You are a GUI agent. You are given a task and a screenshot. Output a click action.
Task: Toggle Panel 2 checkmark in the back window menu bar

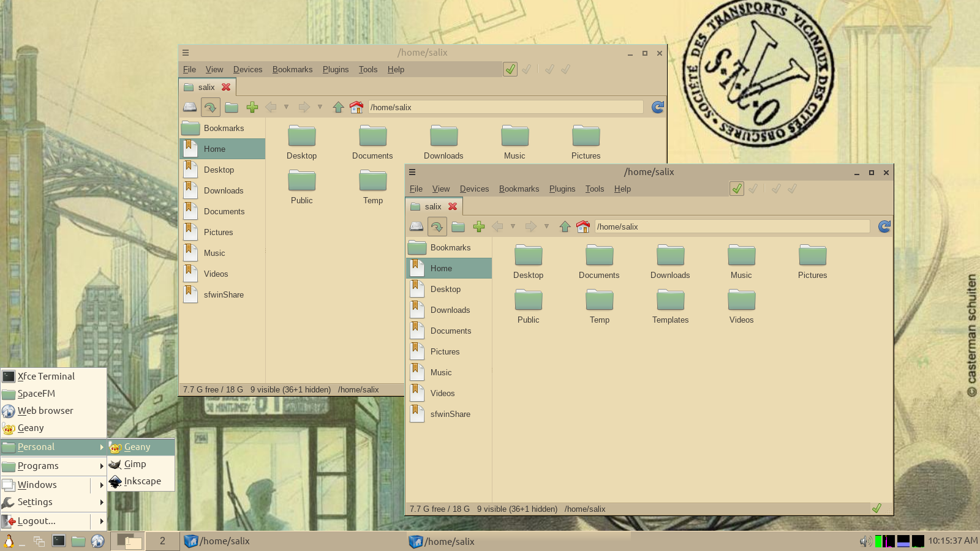pos(526,69)
